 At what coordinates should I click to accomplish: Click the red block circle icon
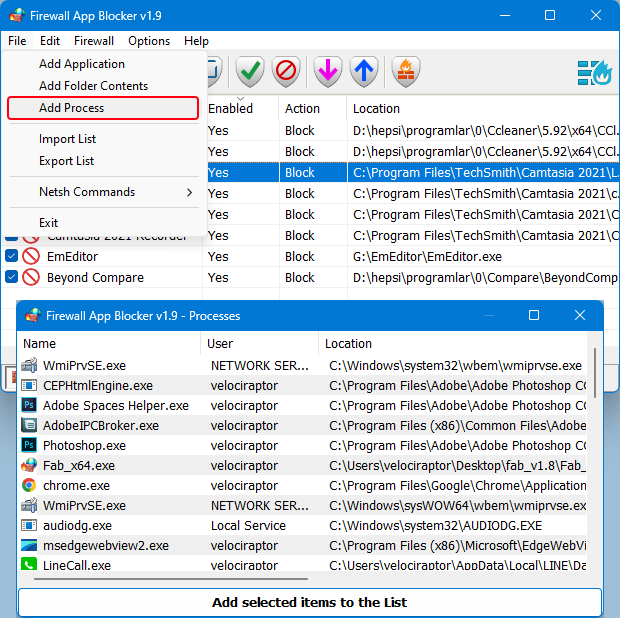(287, 72)
